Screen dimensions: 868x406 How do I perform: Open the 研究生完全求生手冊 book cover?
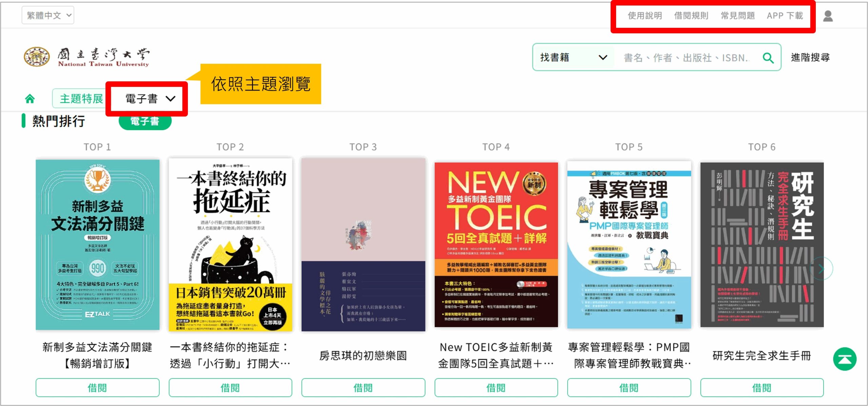(x=762, y=245)
